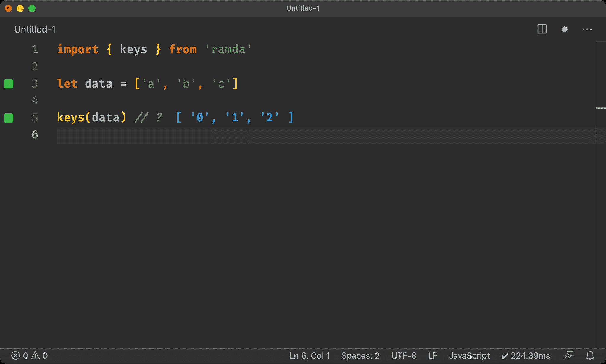Click the keys function call on line 5
This screenshot has width=606, height=364.
71,118
